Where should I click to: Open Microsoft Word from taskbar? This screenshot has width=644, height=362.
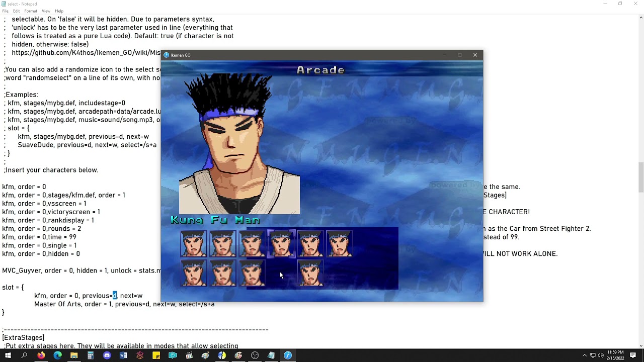(x=123, y=355)
